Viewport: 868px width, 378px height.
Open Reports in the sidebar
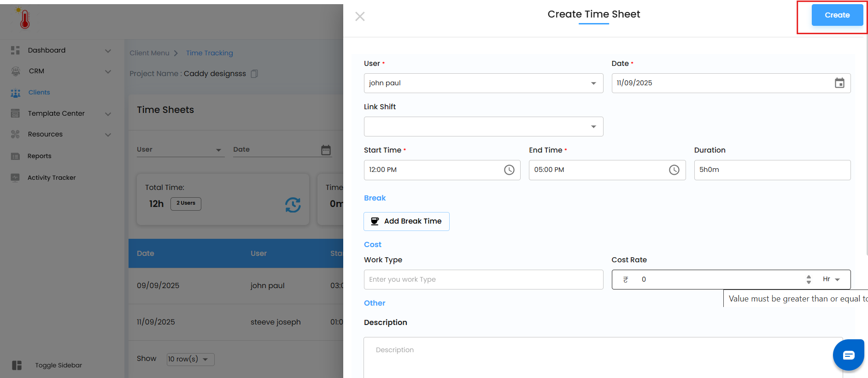pyautogui.click(x=39, y=156)
